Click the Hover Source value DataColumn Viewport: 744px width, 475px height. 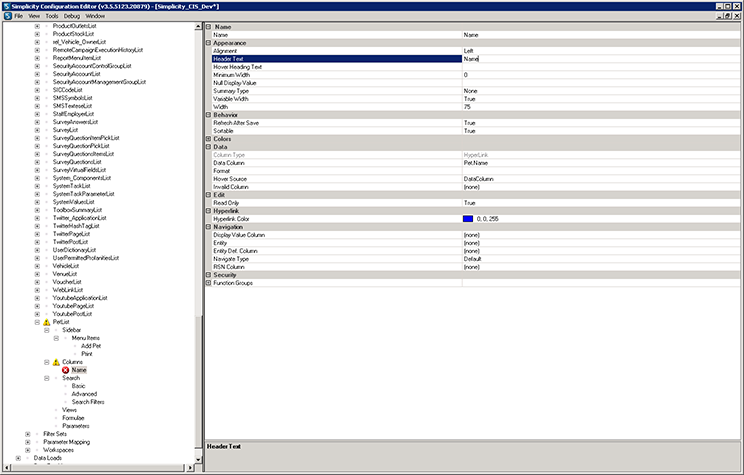click(x=601, y=179)
